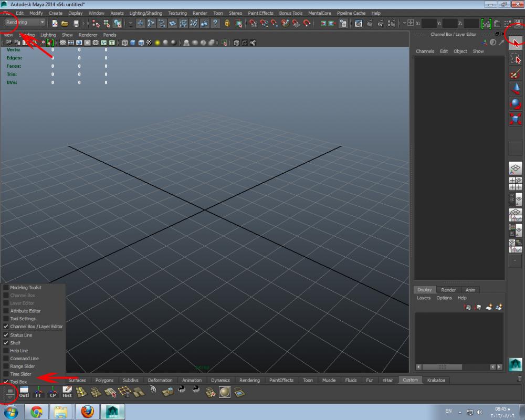Open the shelf options dropdown arrow
Image resolution: width=525 pixels, height=420 pixels.
[9, 398]
